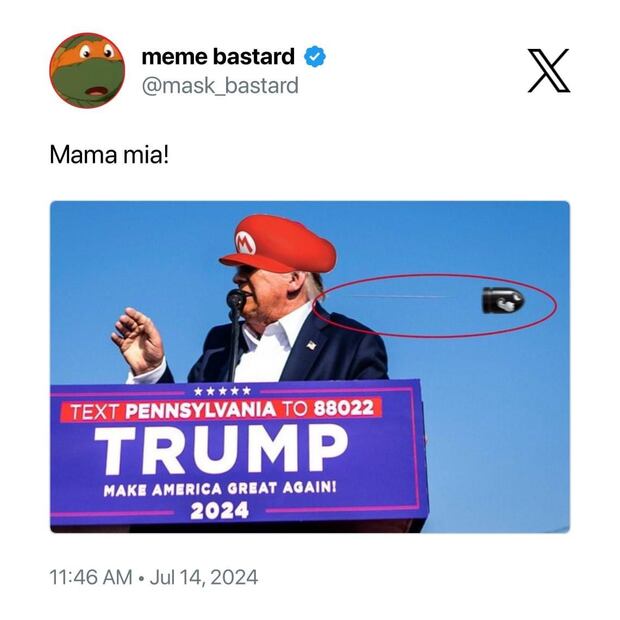This screenshot has width=620, height=620.
Task: Open the attached tweet image
Action: [x=310, y=367]
